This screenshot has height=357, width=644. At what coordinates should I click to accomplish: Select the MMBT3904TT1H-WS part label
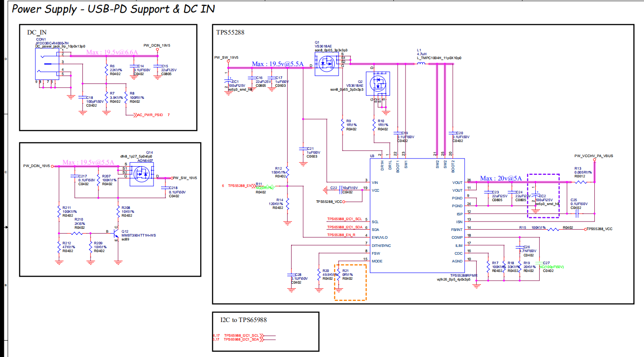138,235
